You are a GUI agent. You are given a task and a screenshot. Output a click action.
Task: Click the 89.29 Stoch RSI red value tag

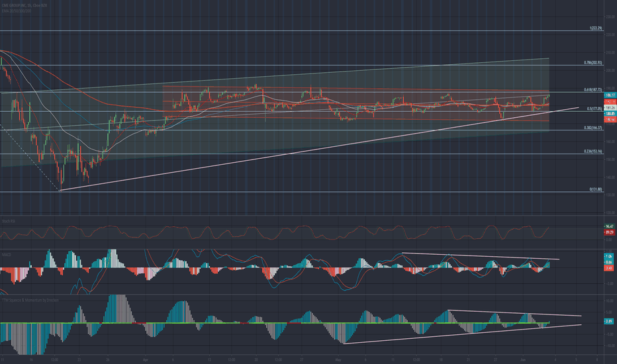(610, 232)
